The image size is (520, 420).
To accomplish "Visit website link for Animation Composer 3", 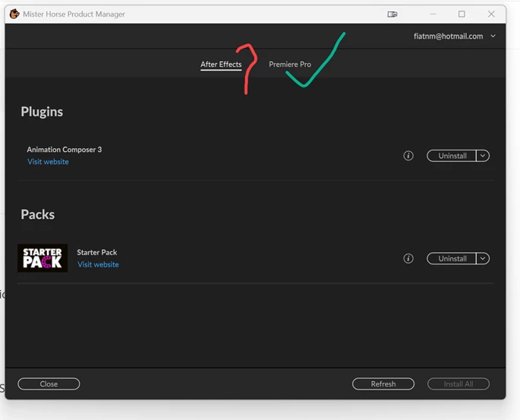I will coord(48,162).
